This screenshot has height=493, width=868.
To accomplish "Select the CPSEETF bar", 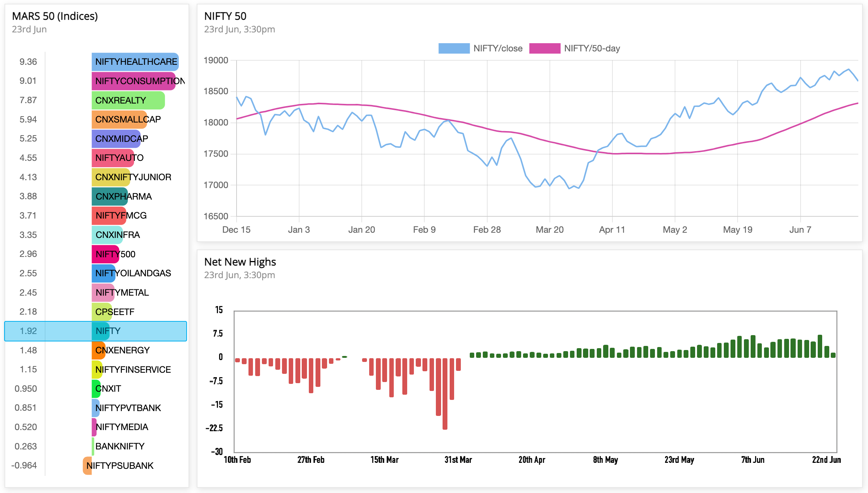I will [x=102, y=312].
